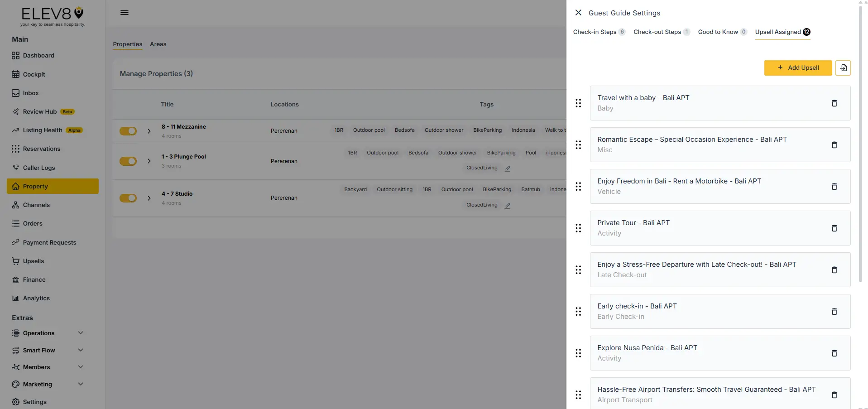This screenshot has width=868, height=409.
Task: Select the Good to Know tab
Action: 722,32
